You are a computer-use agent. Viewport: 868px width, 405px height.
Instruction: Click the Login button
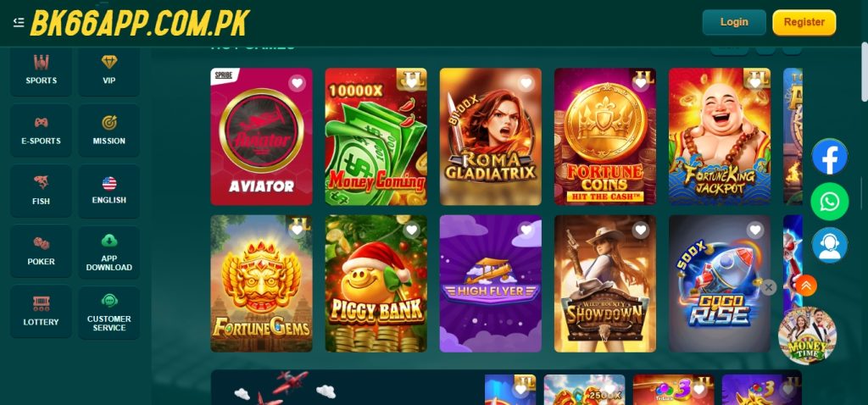point(734,22)
